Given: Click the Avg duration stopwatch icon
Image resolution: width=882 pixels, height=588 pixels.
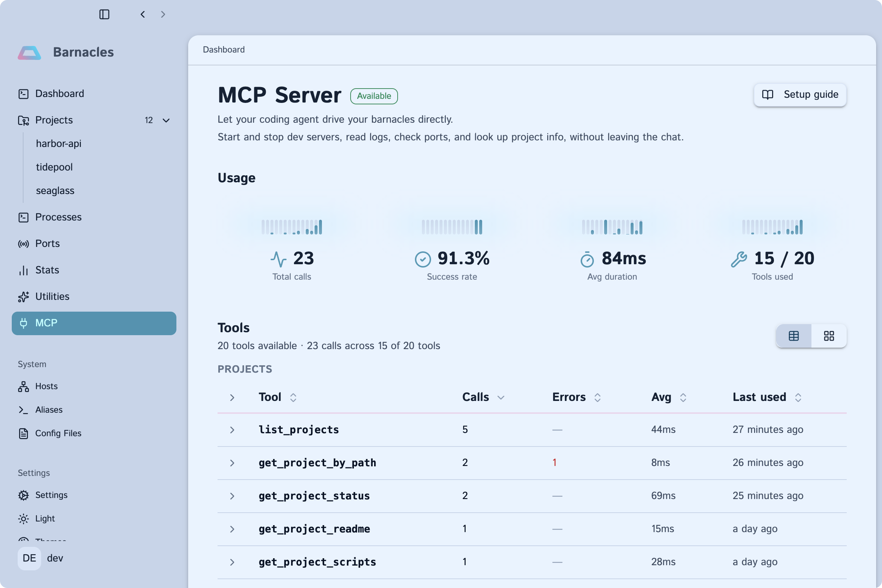Looking at the screenshot, I should (587, 259).
